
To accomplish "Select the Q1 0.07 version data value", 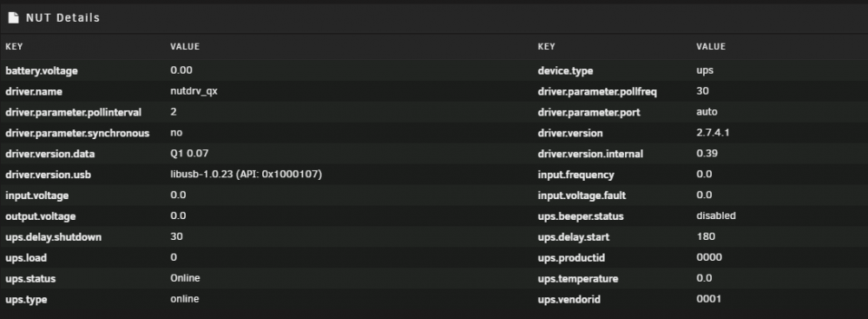I will (189, 153).
